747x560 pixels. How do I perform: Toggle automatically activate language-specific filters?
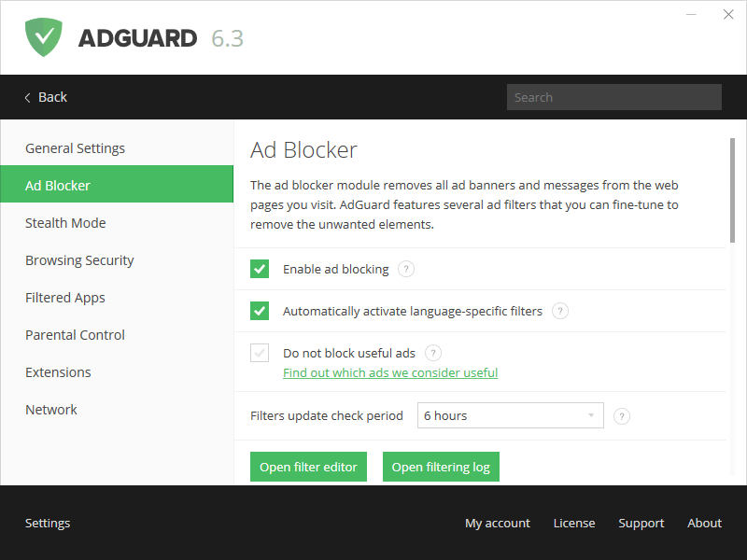260,311
